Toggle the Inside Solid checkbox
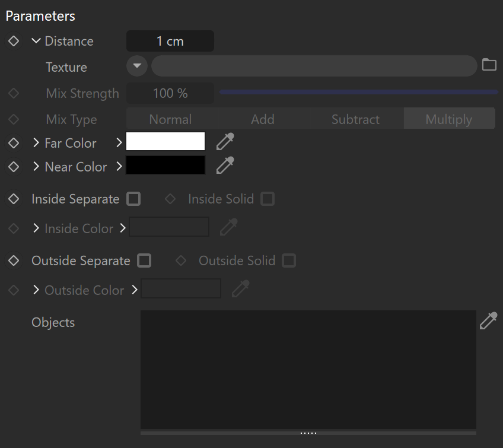 point(268,199)
